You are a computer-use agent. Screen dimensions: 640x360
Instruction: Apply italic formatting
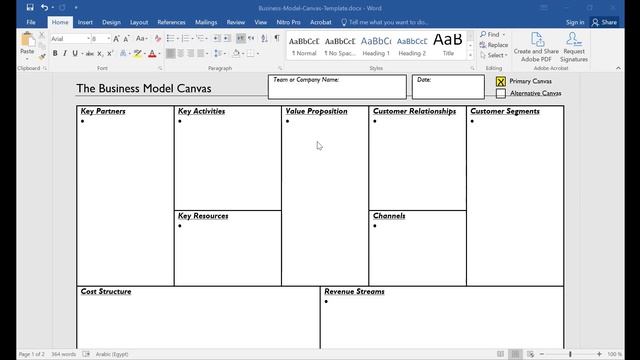65,53
